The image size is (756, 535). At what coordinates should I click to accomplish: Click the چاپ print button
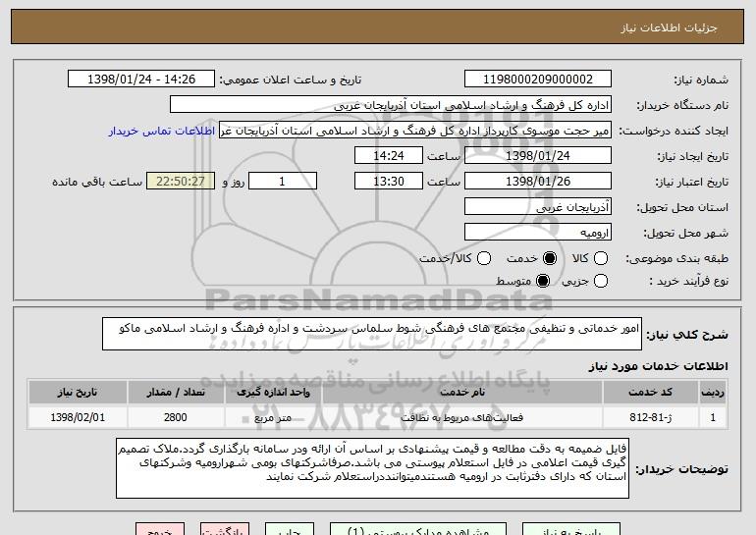coord(290,529)
